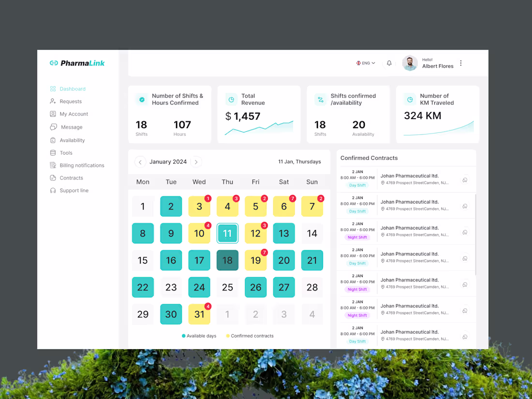Click the third contract's Night Shift tag
Viewport: 532px width, 399px height.
coord(357,237)
